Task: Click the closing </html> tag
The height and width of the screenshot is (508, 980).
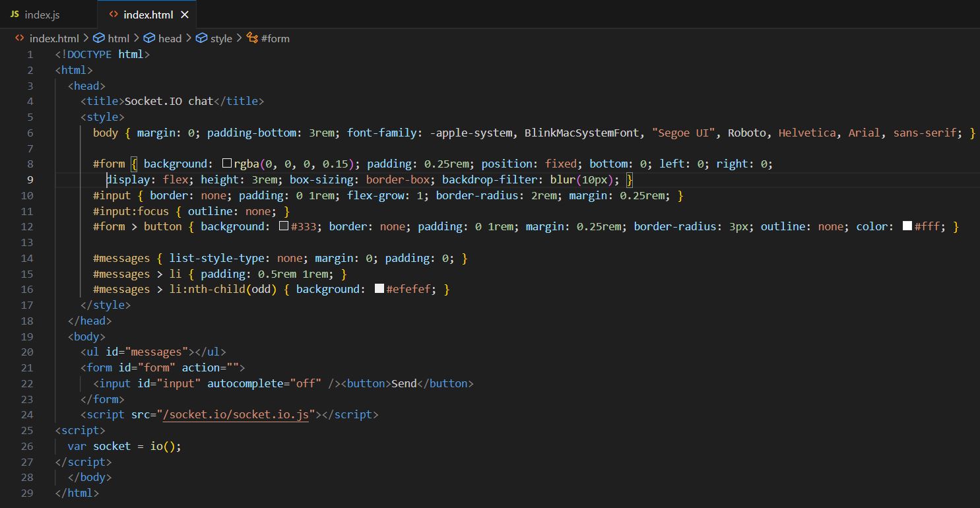Action: (77, 493)
